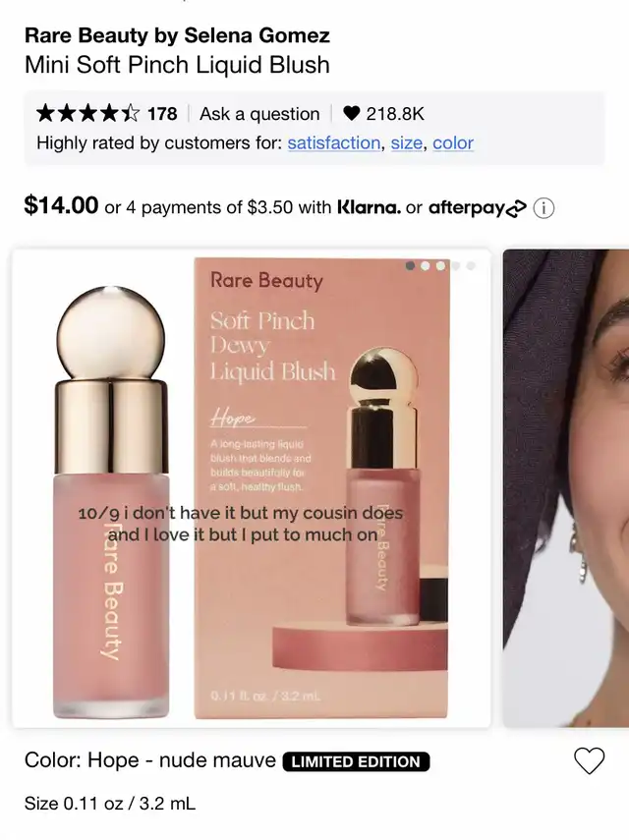Click the afterpay logo

click(478, 208)
